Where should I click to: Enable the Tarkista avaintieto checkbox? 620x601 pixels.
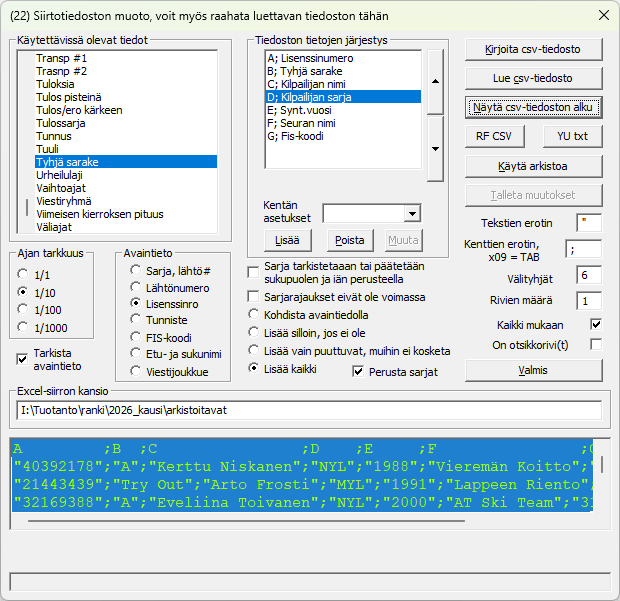pos(24,359)
